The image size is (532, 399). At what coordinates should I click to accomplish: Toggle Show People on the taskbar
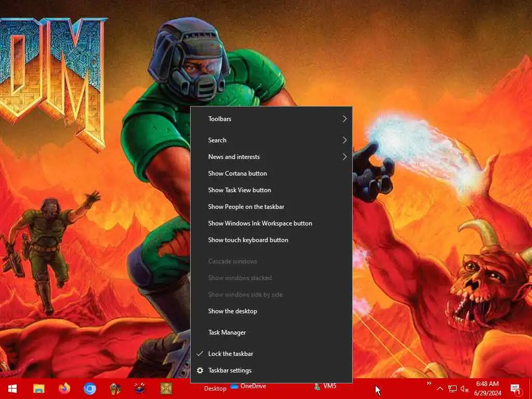[x=271, y=207]
